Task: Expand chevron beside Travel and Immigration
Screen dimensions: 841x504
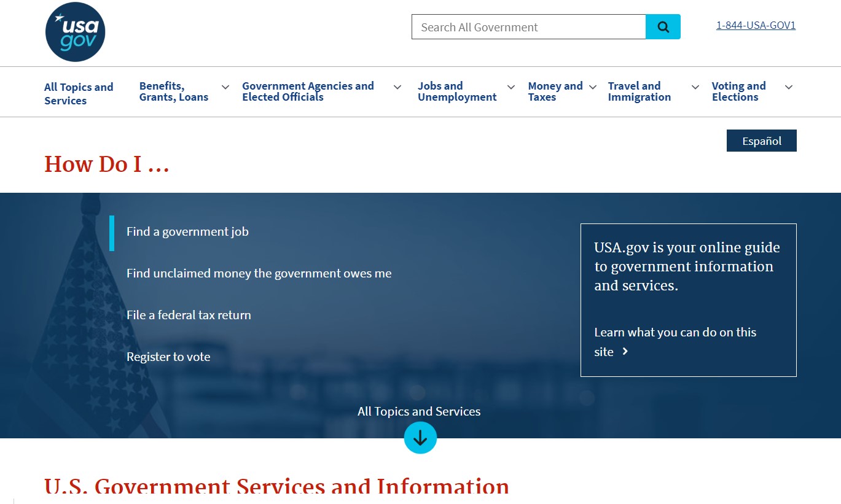Action: click(695, 87)
